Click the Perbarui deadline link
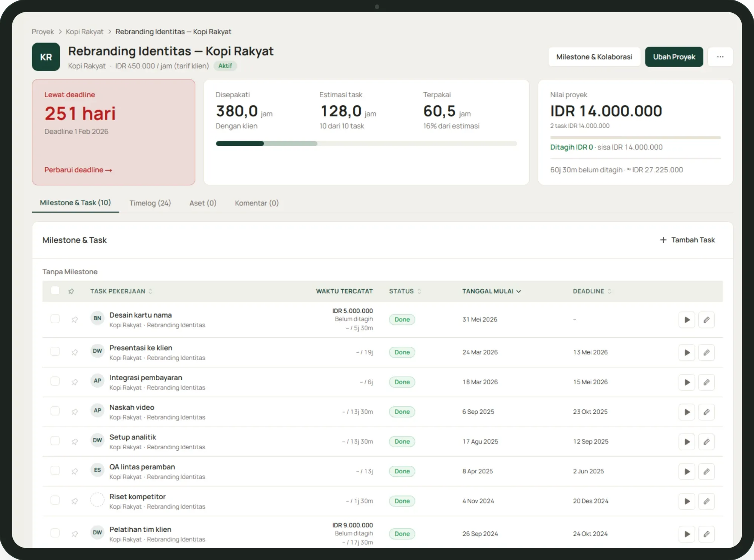This screenshot has width=754, height=560. coord(78,170)
